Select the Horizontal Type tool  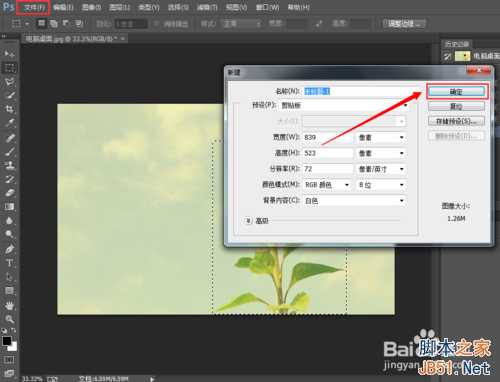(9, 263)
